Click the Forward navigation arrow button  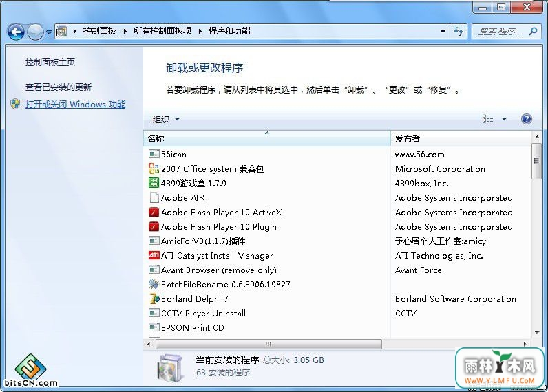point(35,32)
